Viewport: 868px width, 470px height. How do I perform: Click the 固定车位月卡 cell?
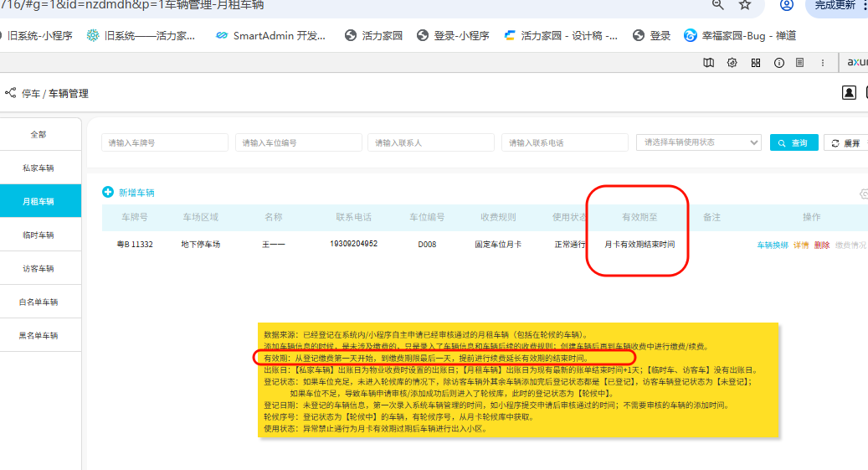pyautogui.click(x=498, y=244)
